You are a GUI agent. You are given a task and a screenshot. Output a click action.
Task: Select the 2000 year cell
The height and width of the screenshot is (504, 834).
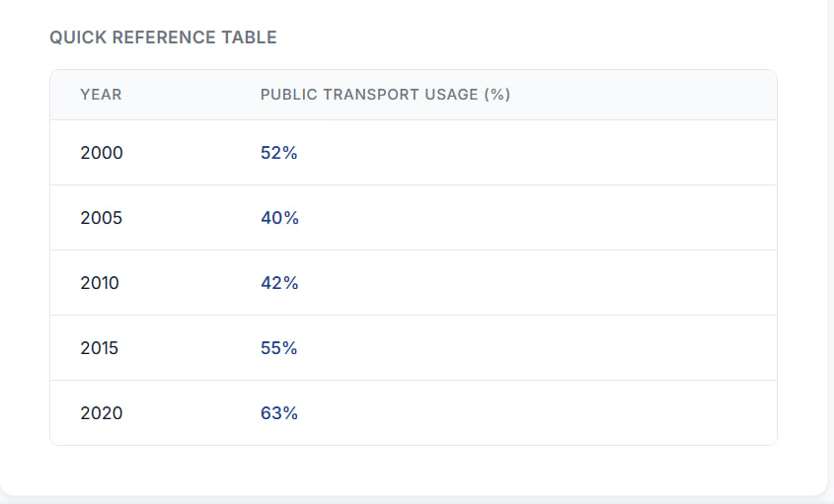pyautogui.click(x=102, y=153)
